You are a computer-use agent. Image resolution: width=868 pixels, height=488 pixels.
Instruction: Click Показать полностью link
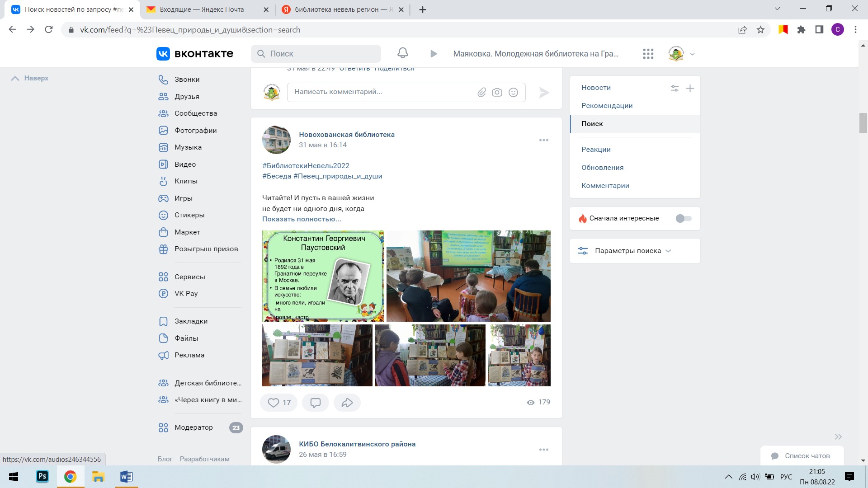302,219
